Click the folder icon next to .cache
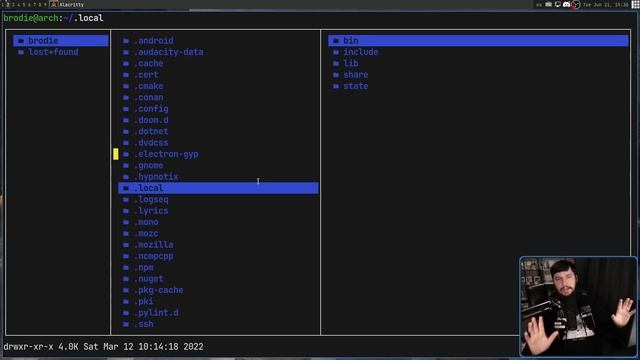The image size is (640, 360). (126, 64)
